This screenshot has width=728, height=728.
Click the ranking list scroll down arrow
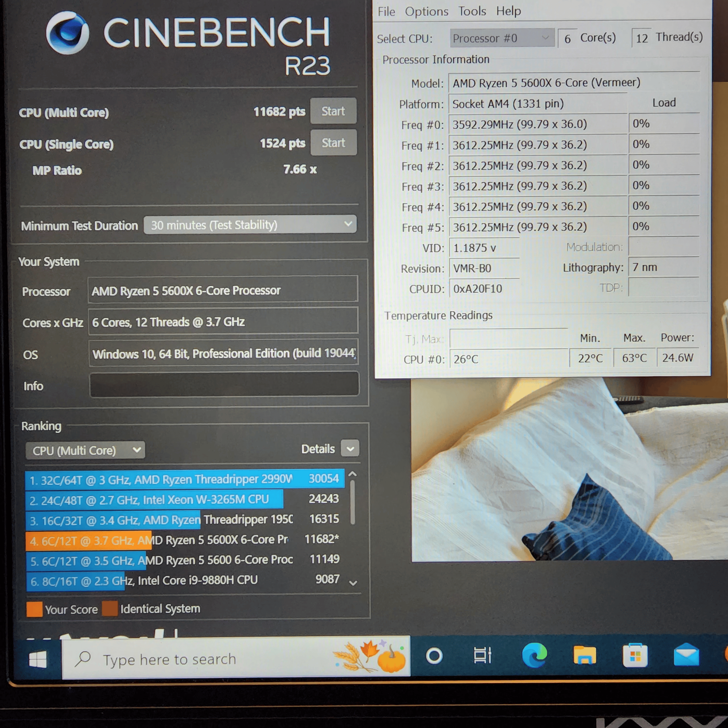tap(353, 583)
